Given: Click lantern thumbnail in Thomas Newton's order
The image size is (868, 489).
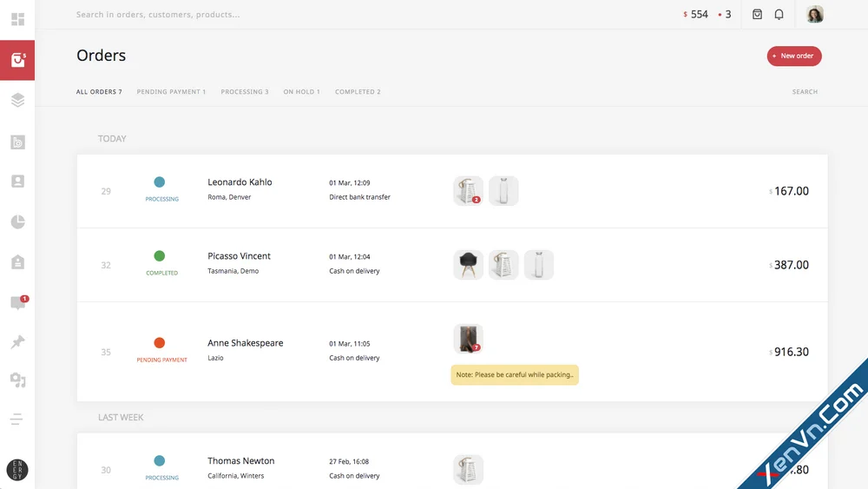Looking at the screenshot, I should (x=469, y=470).
